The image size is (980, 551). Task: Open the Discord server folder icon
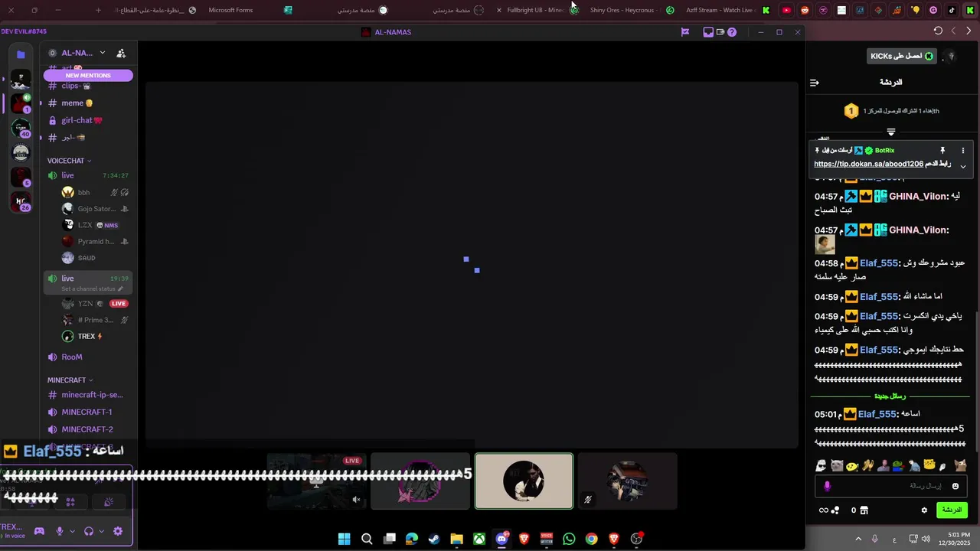point(21,54)
